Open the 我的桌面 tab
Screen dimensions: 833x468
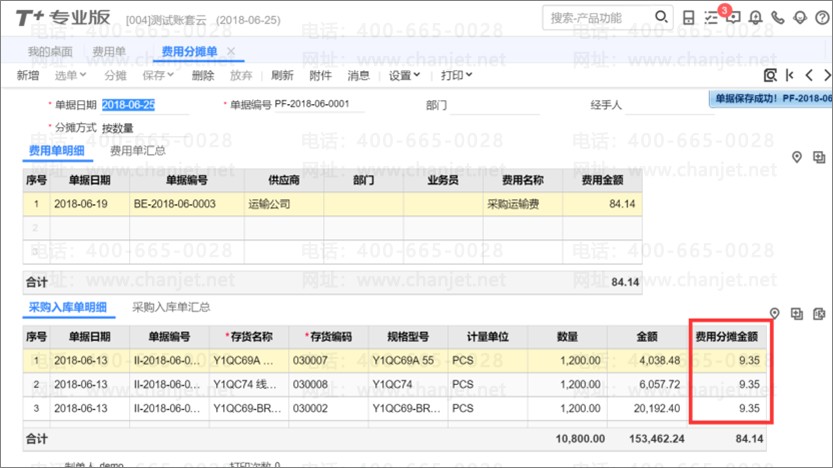(47, 51)
